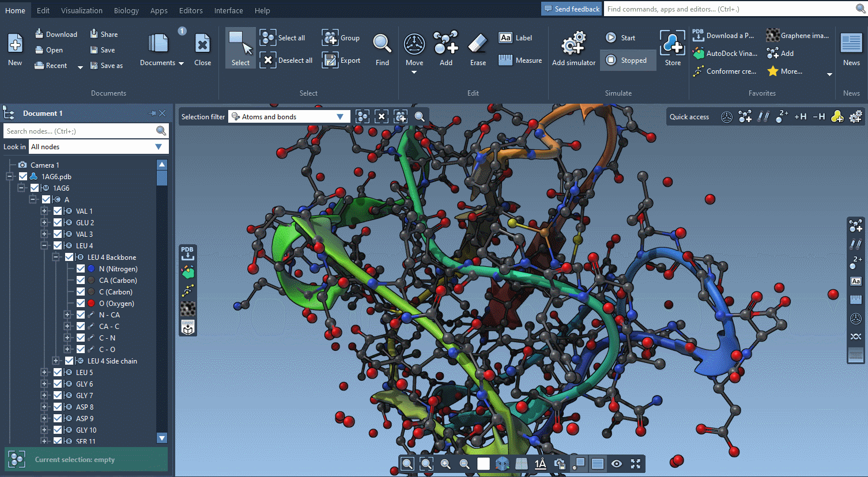Screen dimensions: 868x477
Task: Open the Visualization menu
Action: [82, 10]
